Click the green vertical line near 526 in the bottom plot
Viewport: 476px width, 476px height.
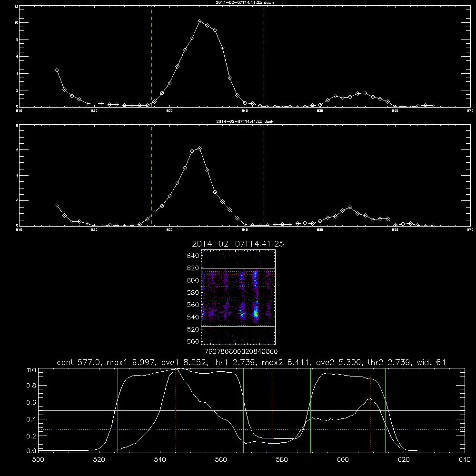click(x=118, y=410)
